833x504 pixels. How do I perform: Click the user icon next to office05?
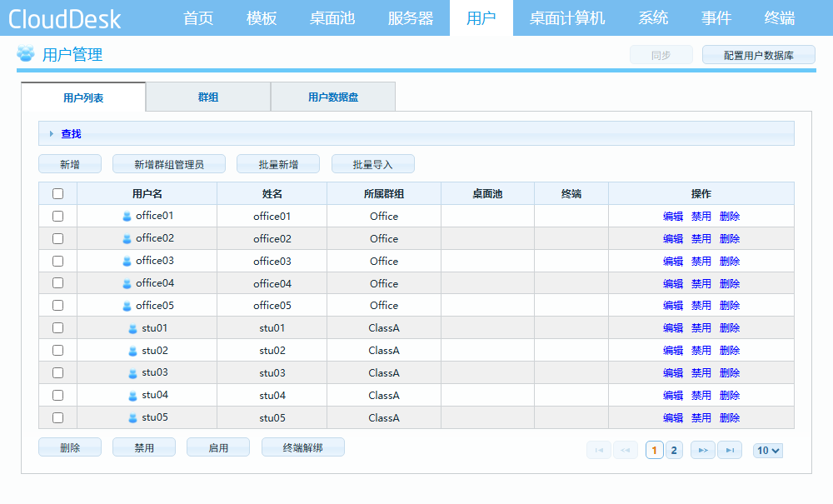pyautogui.click(x=127, y=306)
